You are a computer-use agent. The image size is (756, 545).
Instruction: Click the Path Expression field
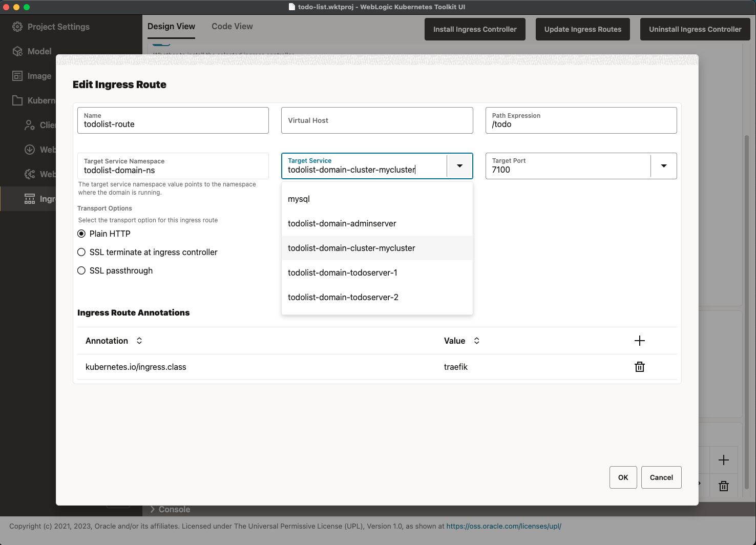[581, 120]
